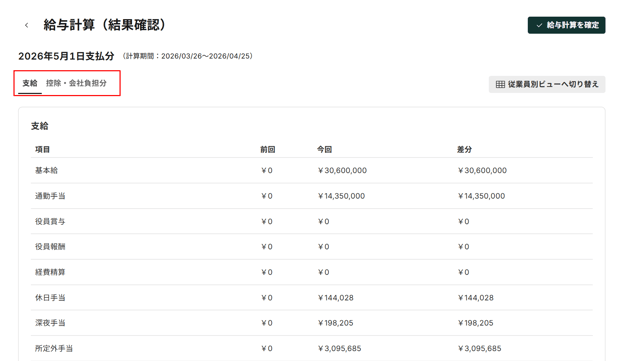This screenshot has height=361, width=625.
Task: Click the table grid icon in view switch button
Action: [x=500, y=84]
